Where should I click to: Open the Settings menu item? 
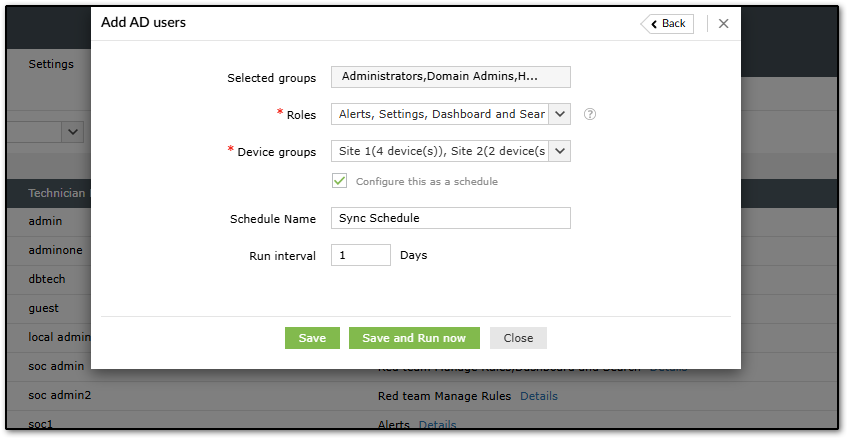click(51, 64)
